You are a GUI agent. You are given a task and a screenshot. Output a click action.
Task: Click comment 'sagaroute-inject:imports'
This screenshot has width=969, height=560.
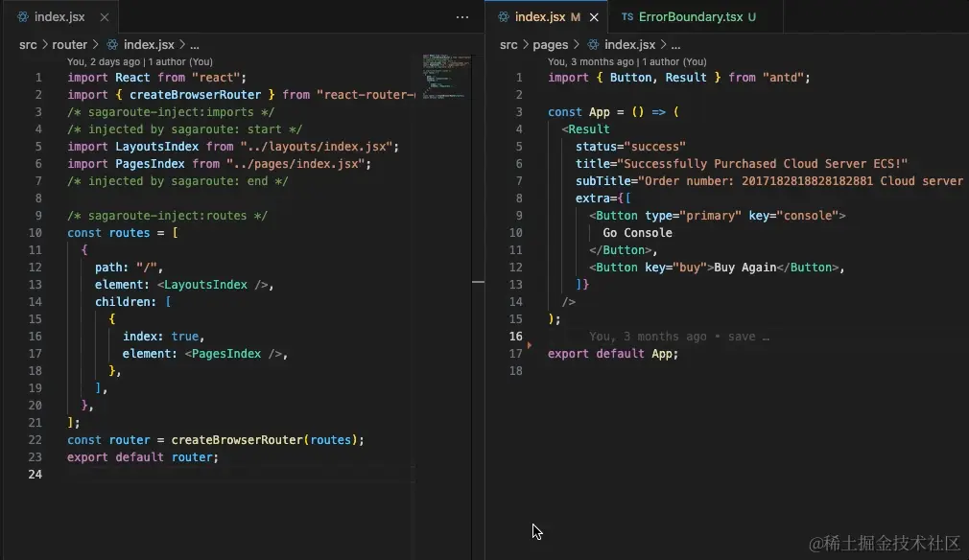(171, 112)
